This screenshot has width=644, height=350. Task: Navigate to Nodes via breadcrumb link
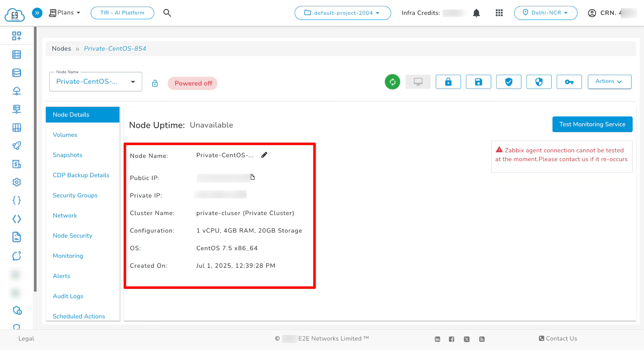[x=61, y=48]
